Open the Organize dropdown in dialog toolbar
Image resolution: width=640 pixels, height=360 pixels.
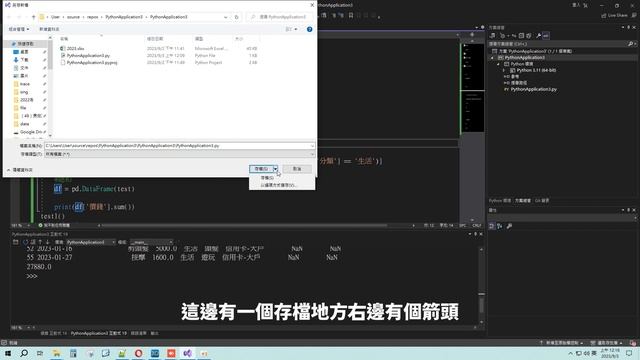(x=19, y=29)
